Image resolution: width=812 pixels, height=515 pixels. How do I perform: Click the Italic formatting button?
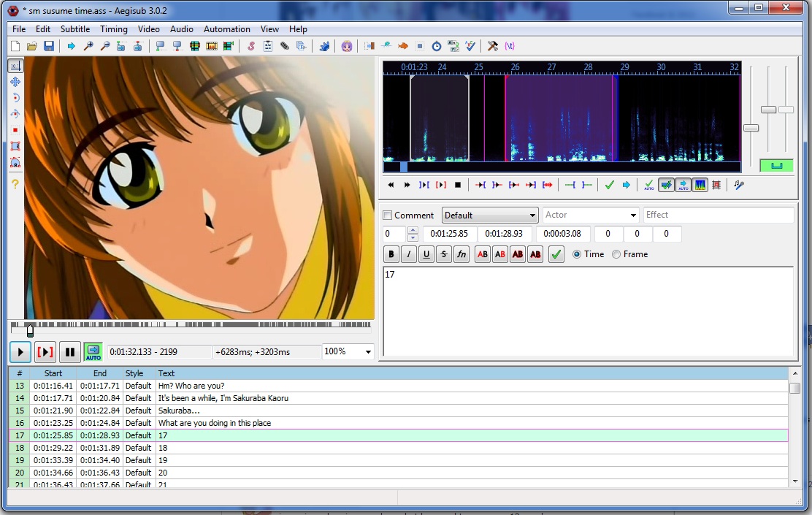click(x=409, y=254)
